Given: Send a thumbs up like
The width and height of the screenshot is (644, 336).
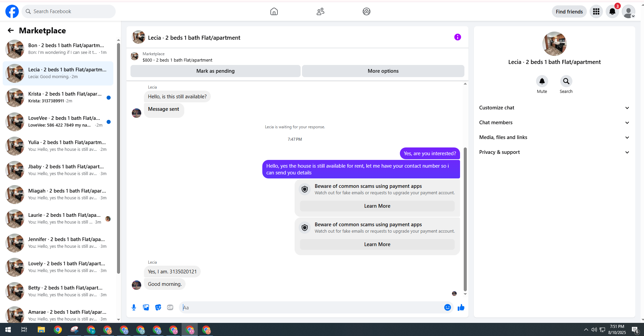Looking at the screenshot, I should [461, 307].
